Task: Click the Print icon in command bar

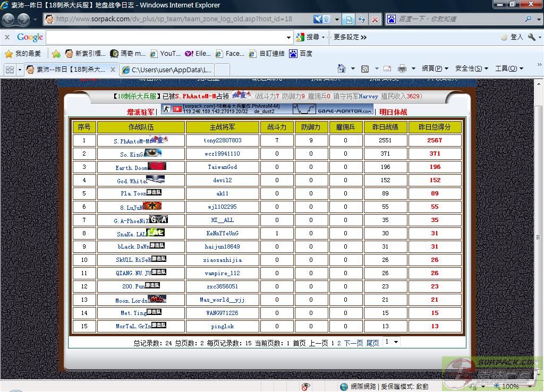Action: 402,69
